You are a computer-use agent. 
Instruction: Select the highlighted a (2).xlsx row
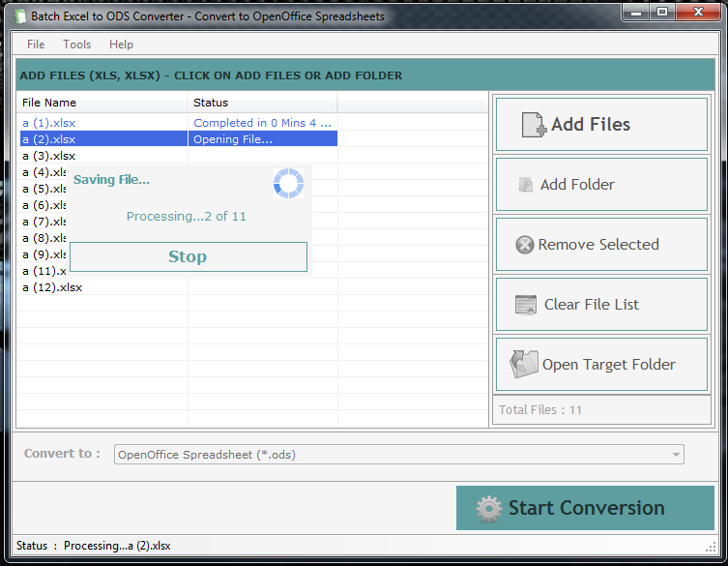tap(179, 139)
